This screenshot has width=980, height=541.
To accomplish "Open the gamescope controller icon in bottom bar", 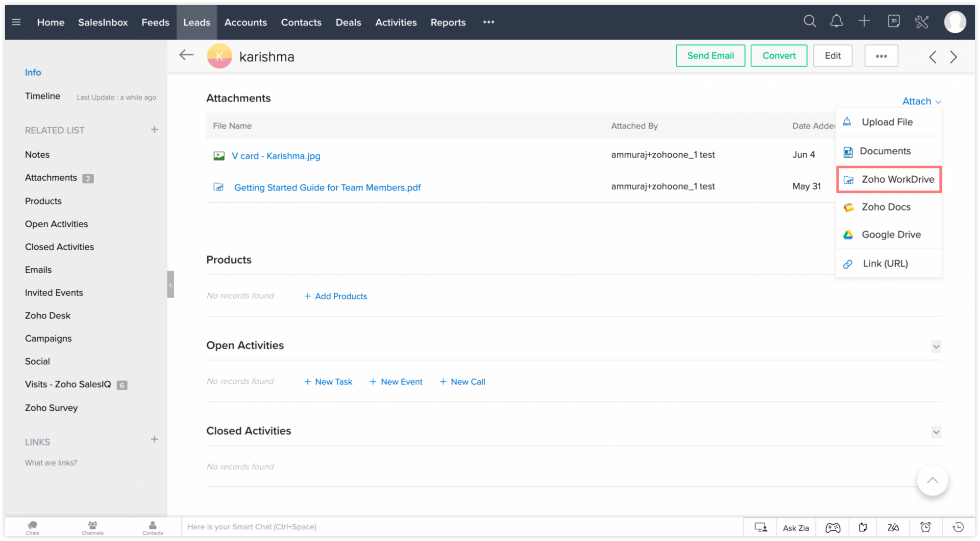I will point(832,527).
